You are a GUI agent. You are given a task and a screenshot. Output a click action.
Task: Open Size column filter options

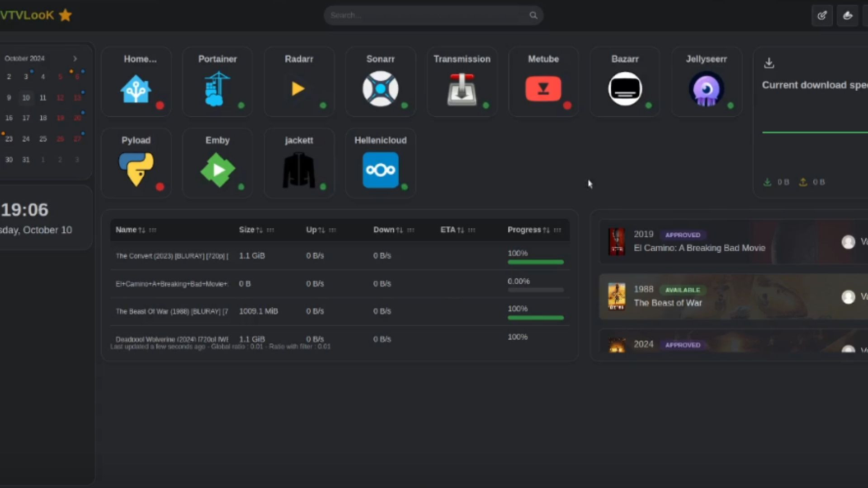pos(270,230)
